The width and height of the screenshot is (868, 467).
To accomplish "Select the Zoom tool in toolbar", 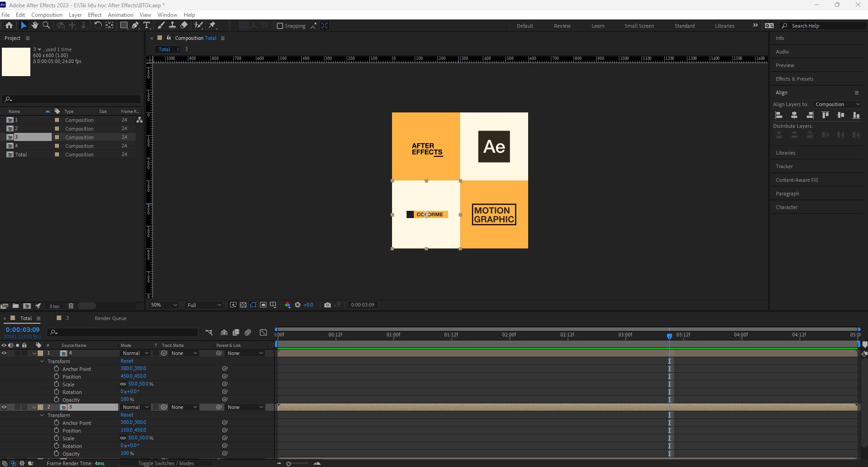I will coord(46,25).
